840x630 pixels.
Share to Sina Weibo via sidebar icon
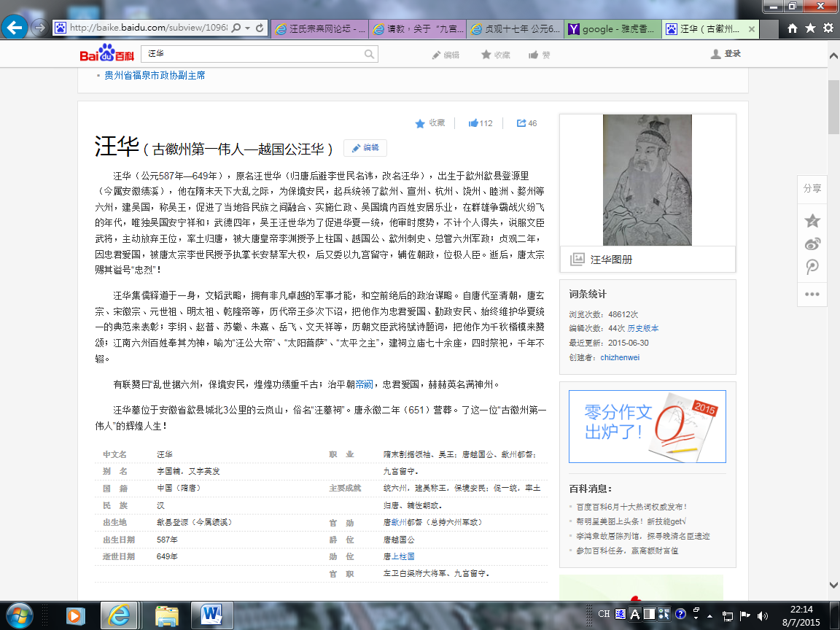tap(812, 244)
